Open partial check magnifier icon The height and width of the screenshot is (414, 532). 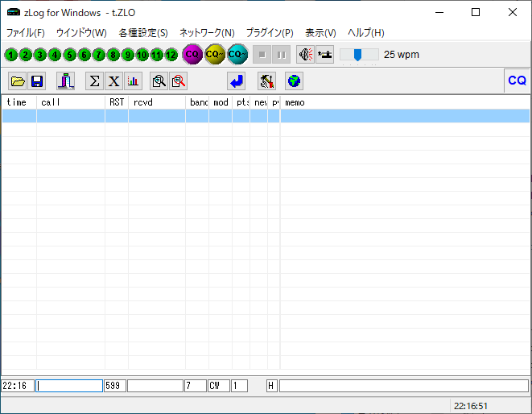pos(159,81)
